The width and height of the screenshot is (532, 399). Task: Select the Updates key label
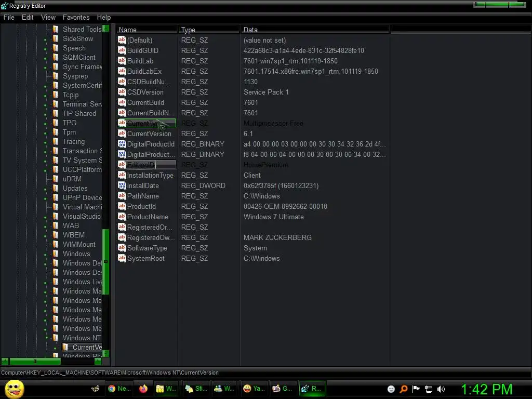coord(75,188)
